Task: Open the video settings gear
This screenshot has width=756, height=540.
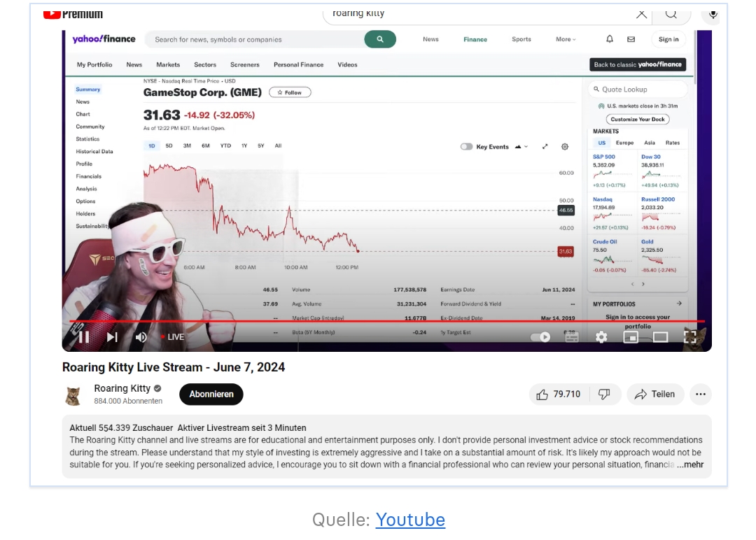Action: coord(601,337)
